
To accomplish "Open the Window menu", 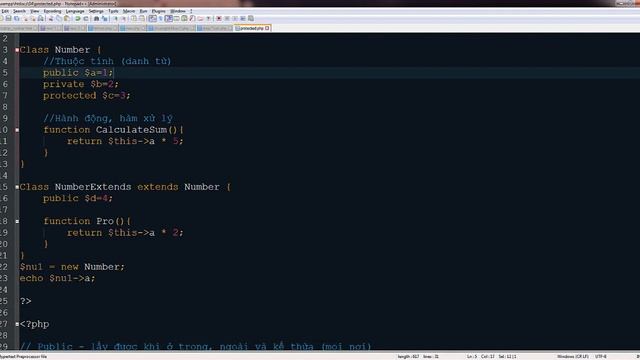I will tap(178, 11).
